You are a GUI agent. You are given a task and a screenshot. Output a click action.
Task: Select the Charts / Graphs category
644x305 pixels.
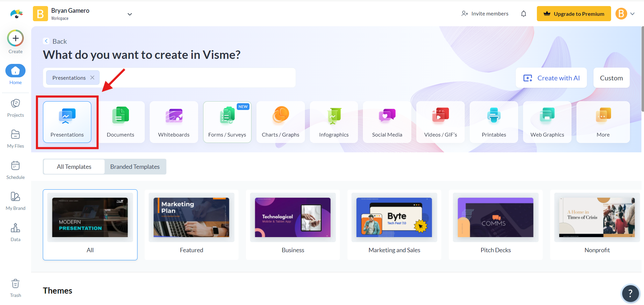point(281,122)
